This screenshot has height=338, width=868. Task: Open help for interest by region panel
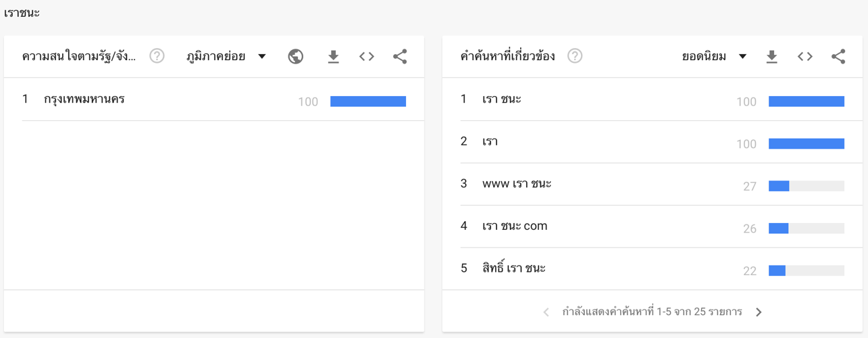point(157,56)
